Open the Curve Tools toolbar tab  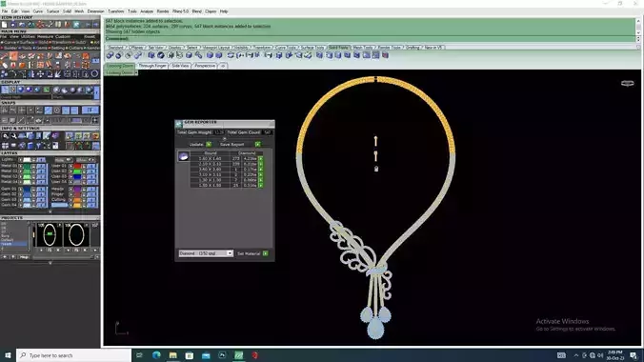pyautogui.click(x=286, y=48)
